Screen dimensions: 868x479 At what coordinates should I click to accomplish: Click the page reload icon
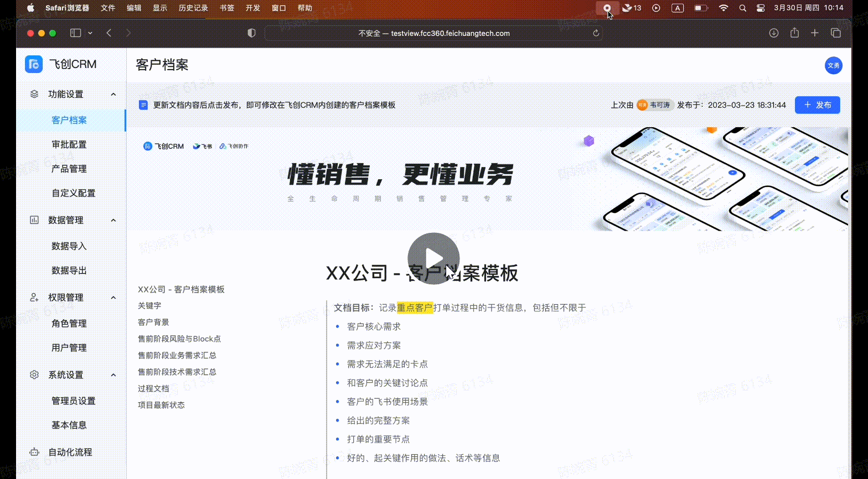coord(596,33)
